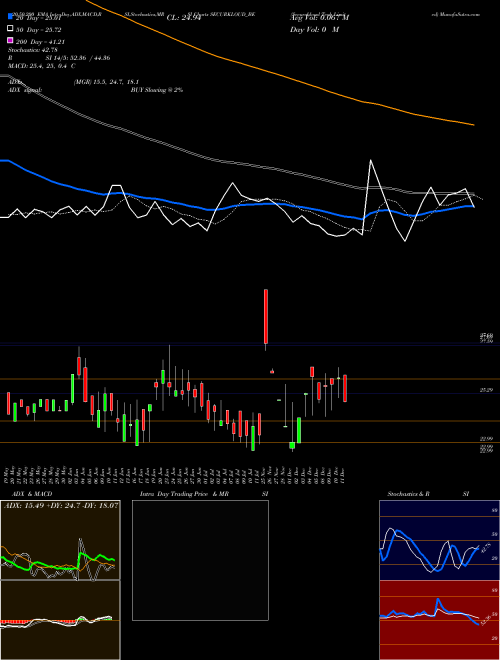The image size is (500, 660).
Task: Click the 'Avg Vol: 0.067 M' label
Action: (319, 18)
